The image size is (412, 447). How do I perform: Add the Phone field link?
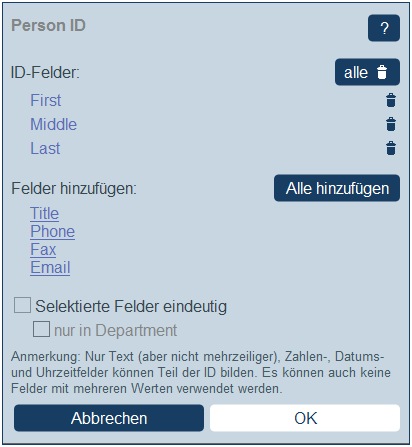52,231
